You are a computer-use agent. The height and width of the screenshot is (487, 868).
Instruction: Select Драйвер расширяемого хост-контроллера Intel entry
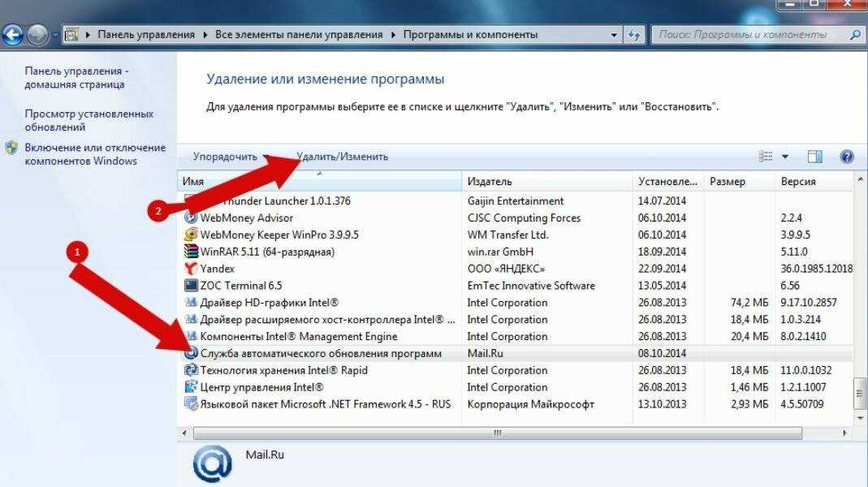(328, 319)
